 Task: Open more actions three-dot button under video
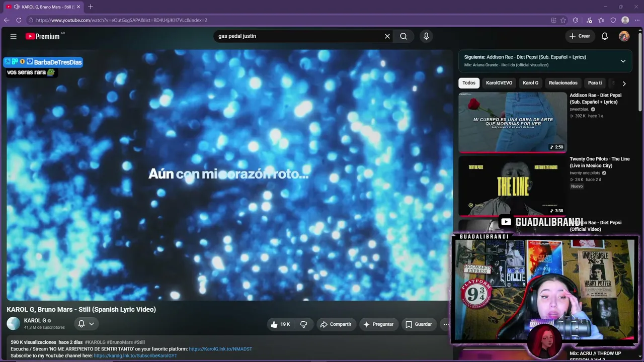[446, 324]
